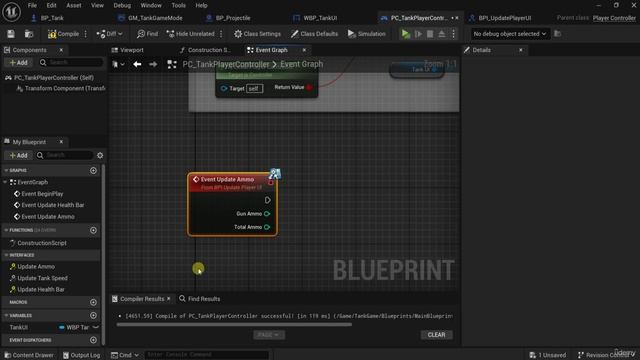Navigate back in the graph history
This screenshot has height=360, width=640.
(137, 64)
